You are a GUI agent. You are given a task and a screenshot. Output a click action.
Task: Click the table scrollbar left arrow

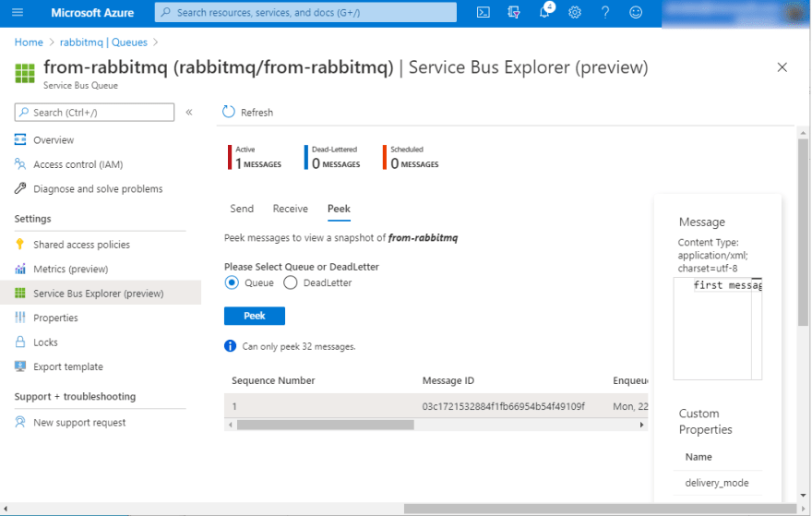coord(231,425)
